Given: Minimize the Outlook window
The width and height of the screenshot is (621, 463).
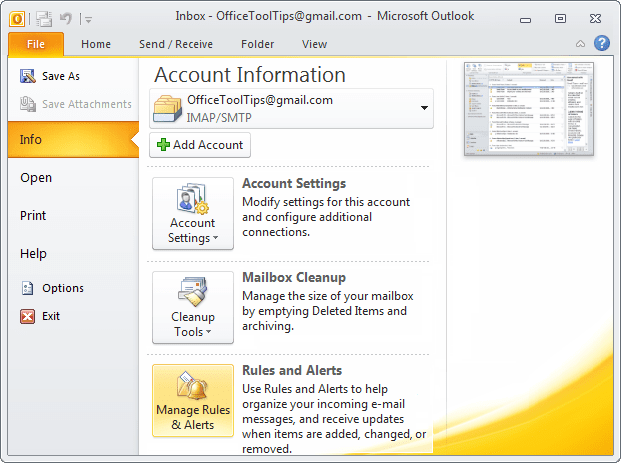Looking at the screenshot, I should (526, 19).
